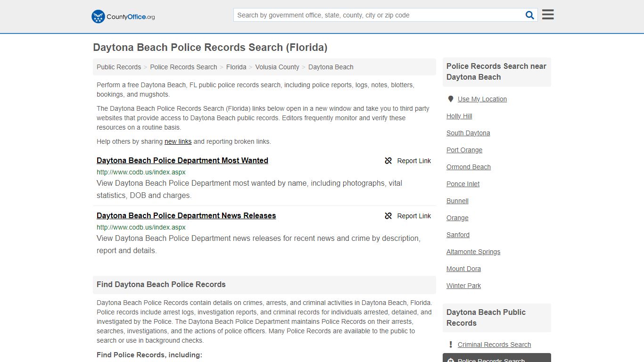Open South Daytona link

point(468,133)
